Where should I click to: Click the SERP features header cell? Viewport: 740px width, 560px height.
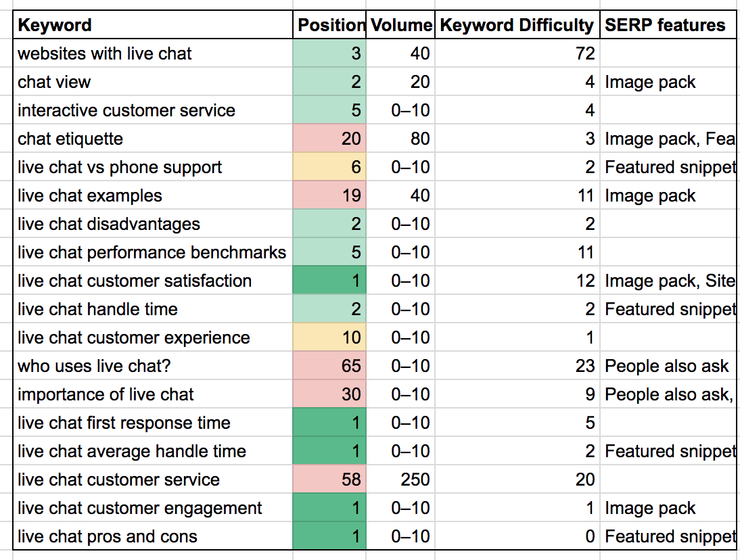(668, 26)
